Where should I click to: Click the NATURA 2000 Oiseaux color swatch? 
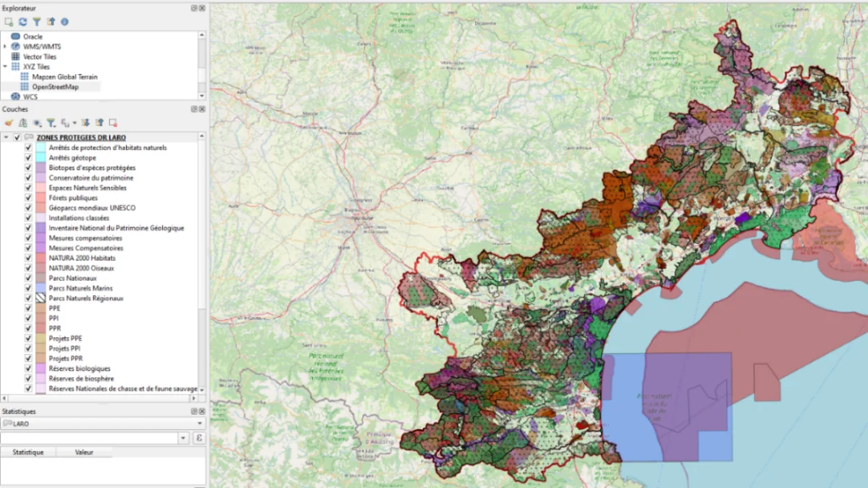coord(40,269)
